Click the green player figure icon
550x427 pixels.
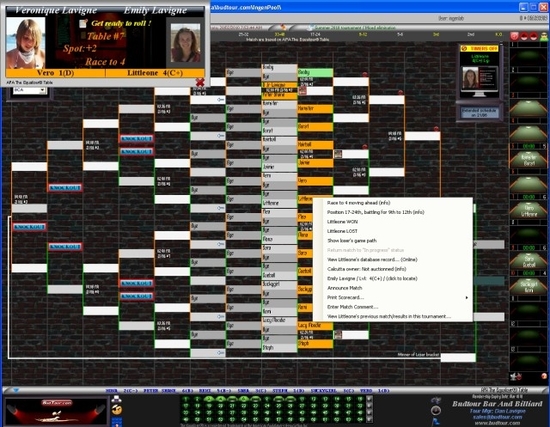point(544,36)
